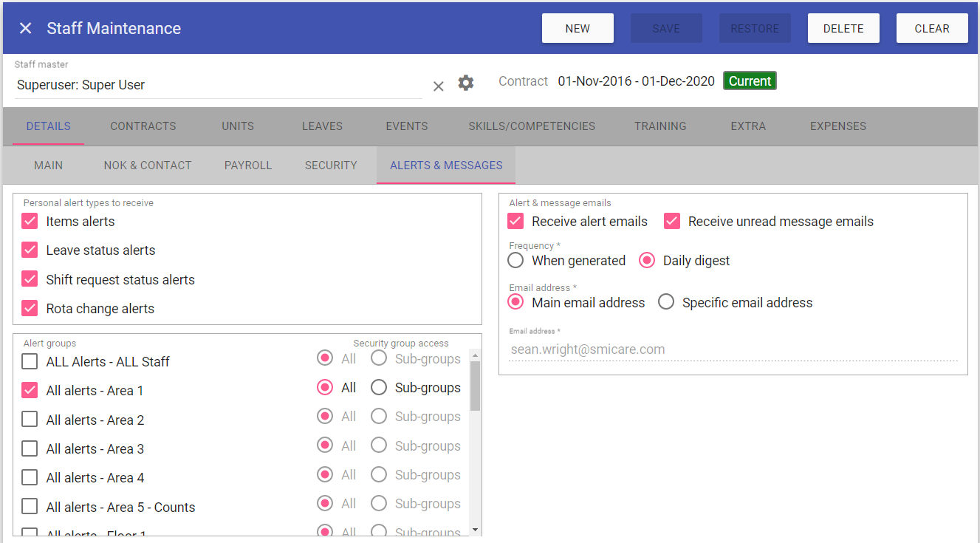Click the Staff master input field
Image resolution: width=980 pixels, height=543 pixels.
pyautogui.click(x=218, y=85)
